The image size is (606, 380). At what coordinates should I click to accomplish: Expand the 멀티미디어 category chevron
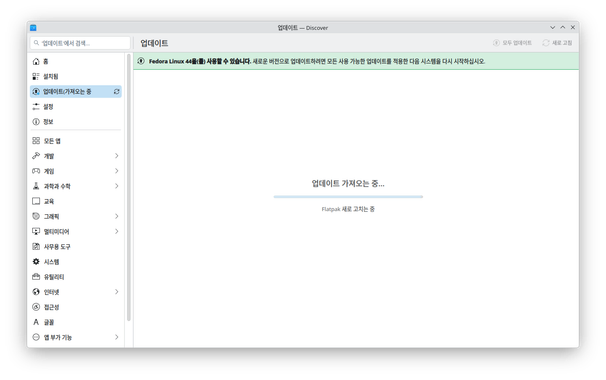116,232
